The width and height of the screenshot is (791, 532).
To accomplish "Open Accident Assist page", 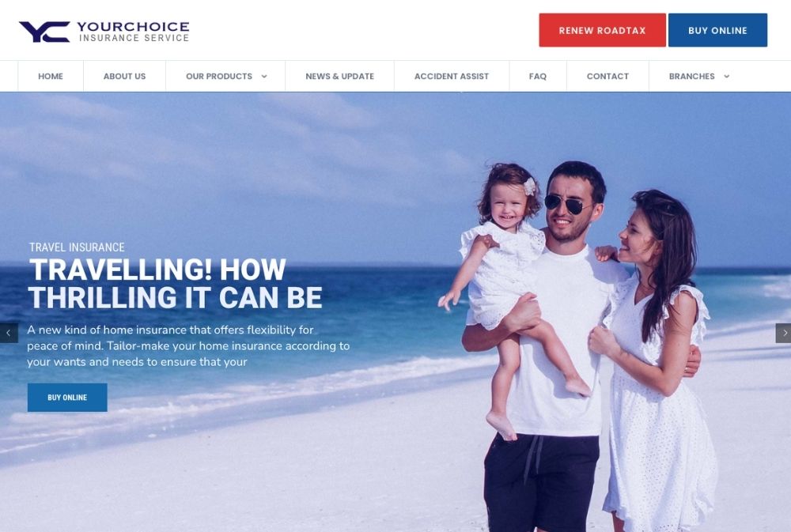I will tap(452, 76).
